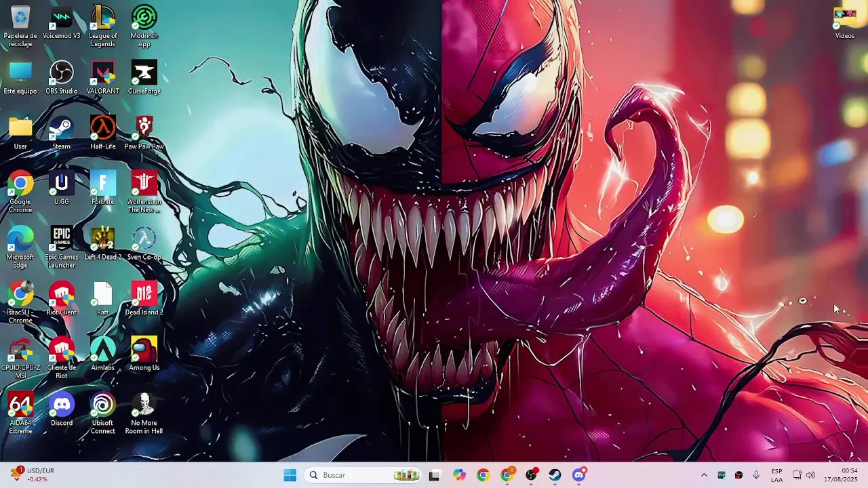
Task: Open network settings from tray
Action: [797, 475]
